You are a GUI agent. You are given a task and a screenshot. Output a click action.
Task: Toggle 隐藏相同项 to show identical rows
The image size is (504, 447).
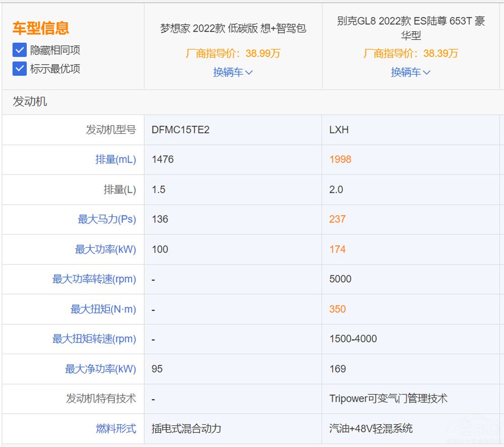(x=19, y=50)
